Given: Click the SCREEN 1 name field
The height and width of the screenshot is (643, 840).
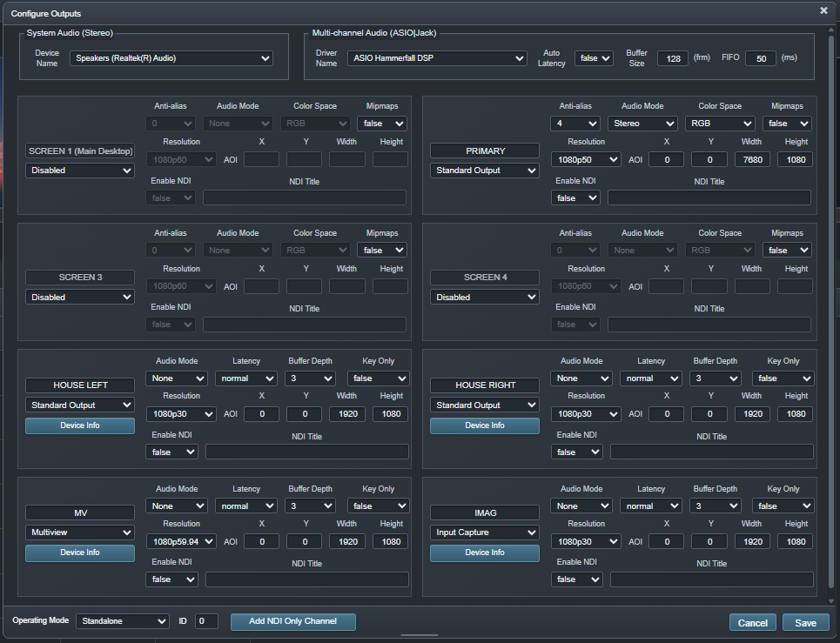Looking at the screenshot, I should tap(80, 151).
